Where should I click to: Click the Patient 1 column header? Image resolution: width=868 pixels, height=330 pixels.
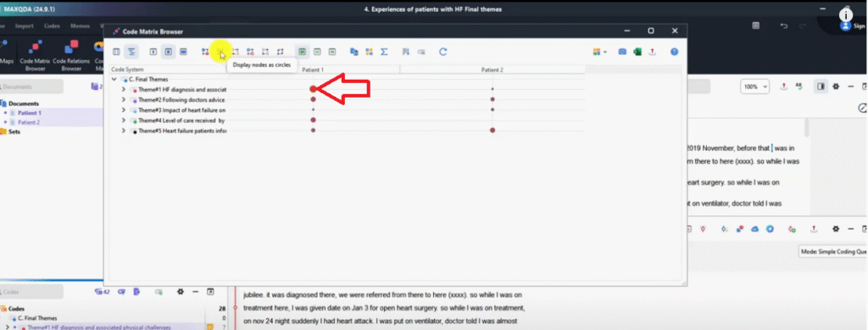[312, 70]
